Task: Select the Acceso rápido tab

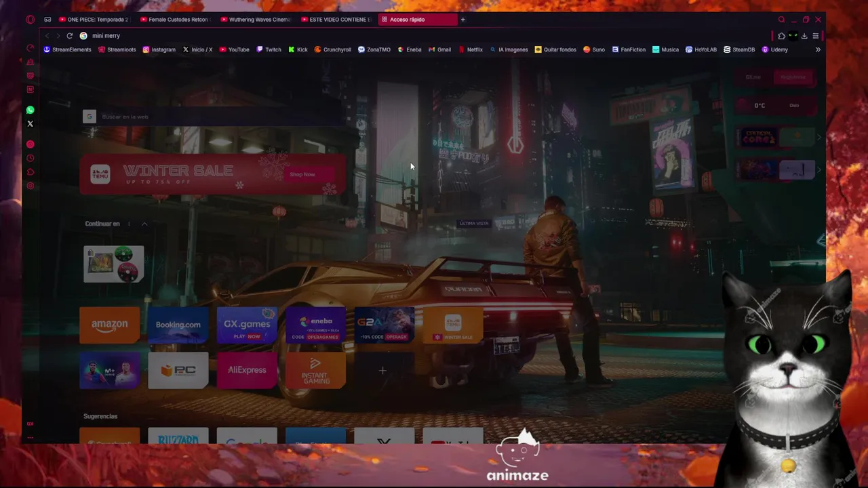Action: [417, 20]
